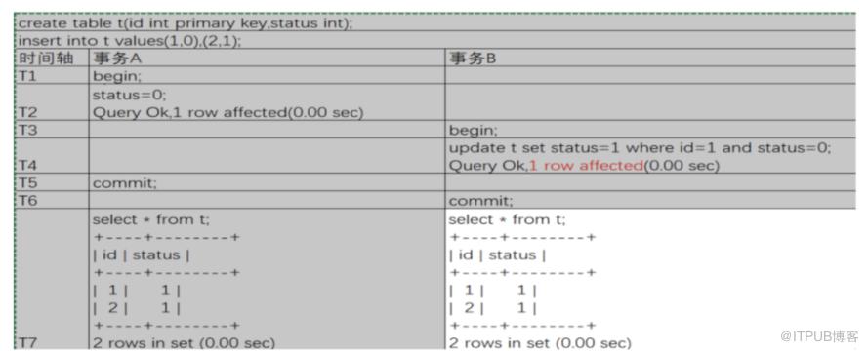Click the red 1 row affected text

click(x=586, y=166)
